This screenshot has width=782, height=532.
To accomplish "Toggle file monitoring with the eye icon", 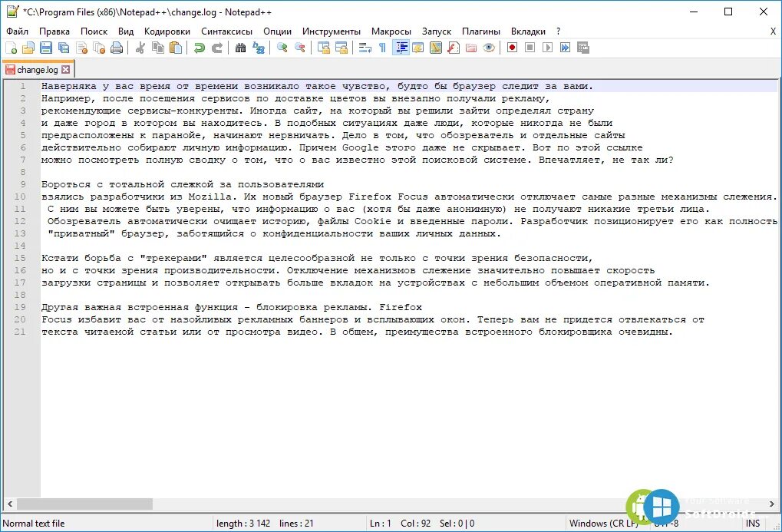I will [x=490, y=48].
